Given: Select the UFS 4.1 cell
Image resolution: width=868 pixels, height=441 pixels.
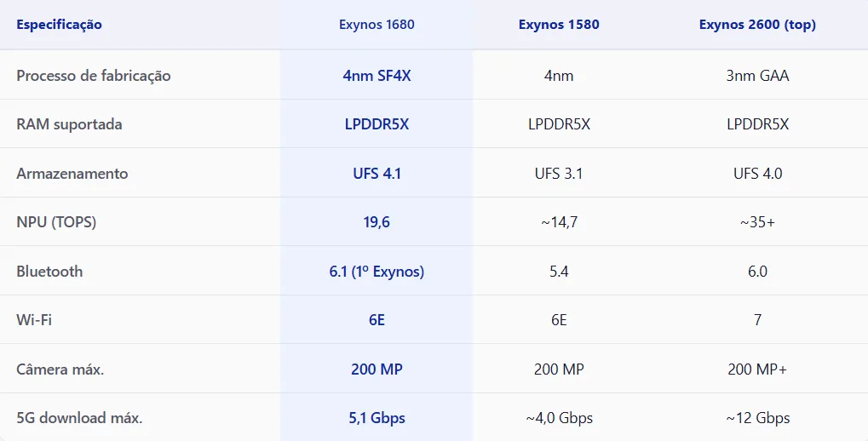Looking at the screenshot, I should 377,174.
